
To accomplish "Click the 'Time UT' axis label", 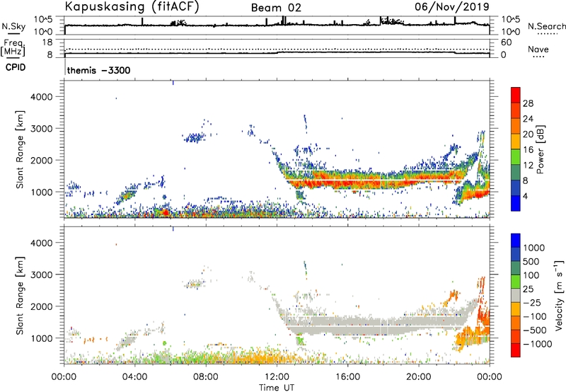I will click(277, 388).
